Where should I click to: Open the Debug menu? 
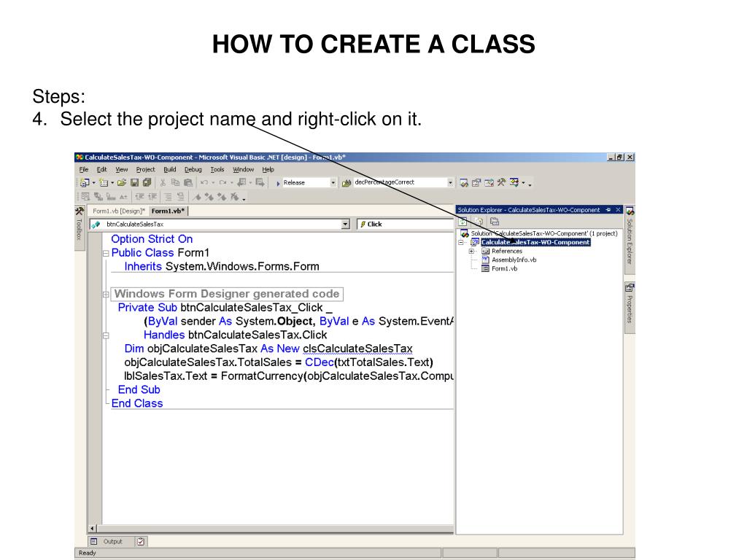(x=193, y=169)
